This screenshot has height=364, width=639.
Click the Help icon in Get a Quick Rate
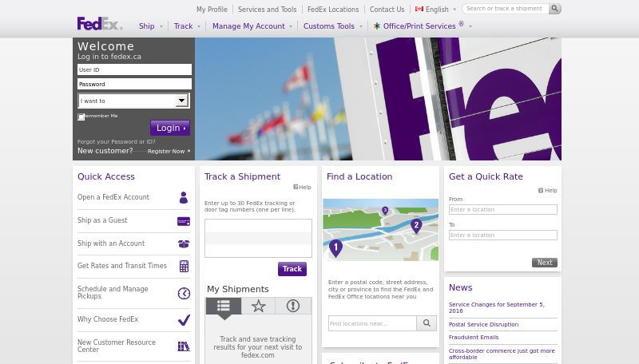541,190
